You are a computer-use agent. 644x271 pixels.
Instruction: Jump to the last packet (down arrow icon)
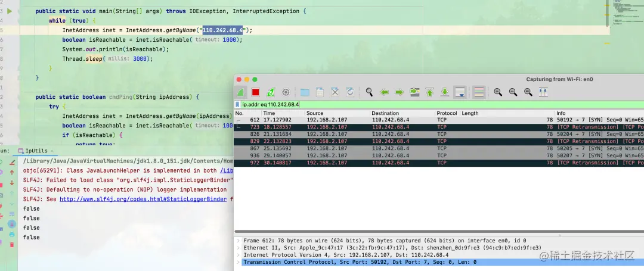pos(445,92)
